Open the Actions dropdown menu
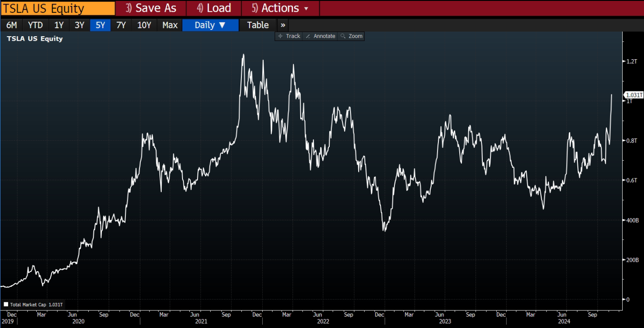Image resolution: width=644 pixels, height=328 pixels. (280, 8)
